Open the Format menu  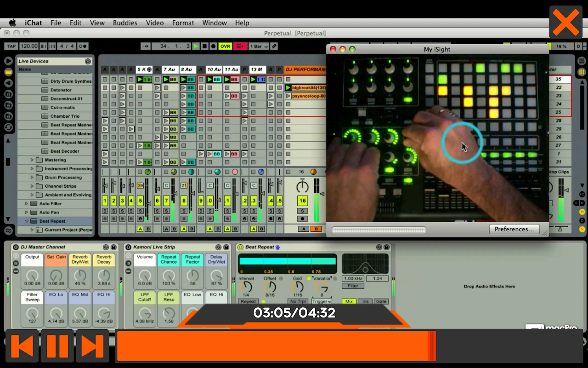point(183,23)
